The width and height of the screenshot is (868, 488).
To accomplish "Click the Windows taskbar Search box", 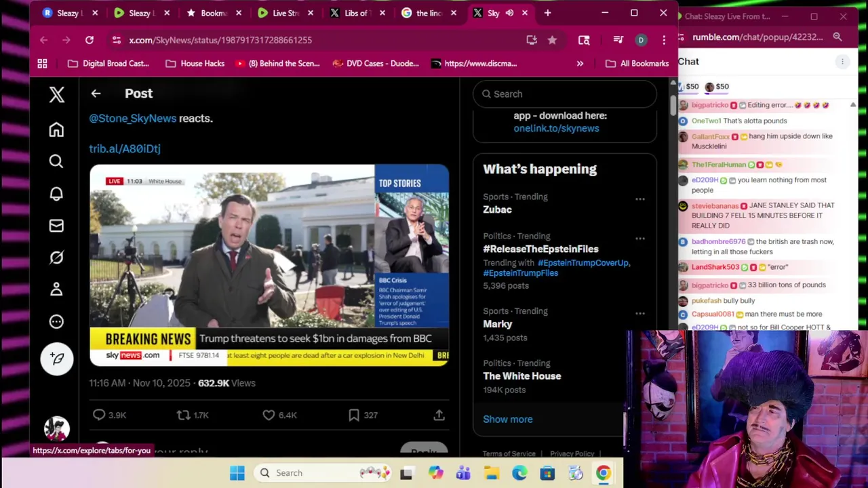I will 324,473.
